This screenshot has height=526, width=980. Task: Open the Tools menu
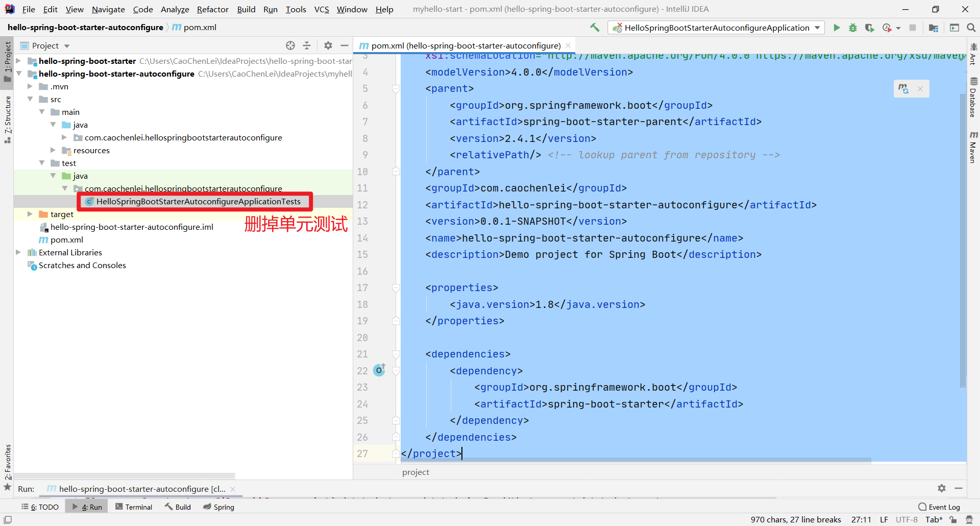[x=296, y=9]
